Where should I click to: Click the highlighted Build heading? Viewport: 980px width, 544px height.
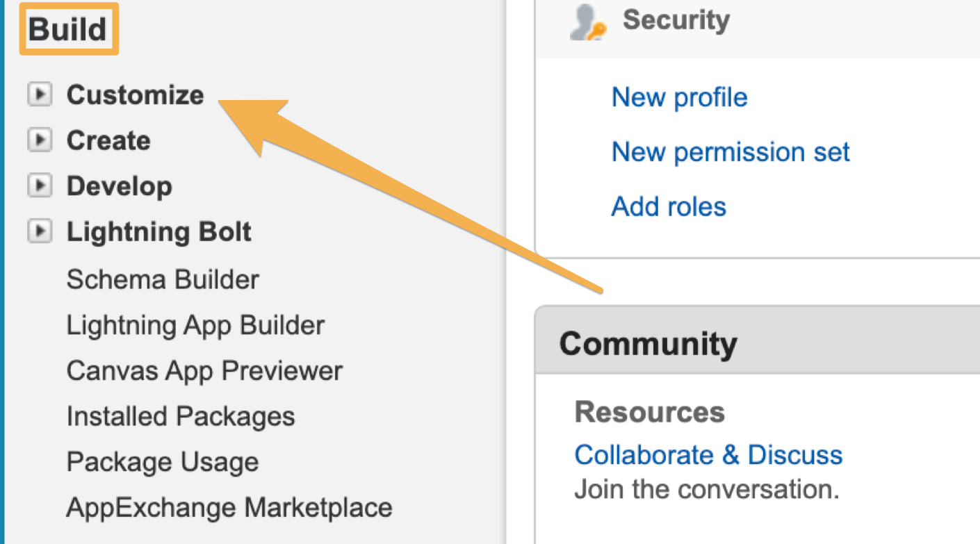67,28
